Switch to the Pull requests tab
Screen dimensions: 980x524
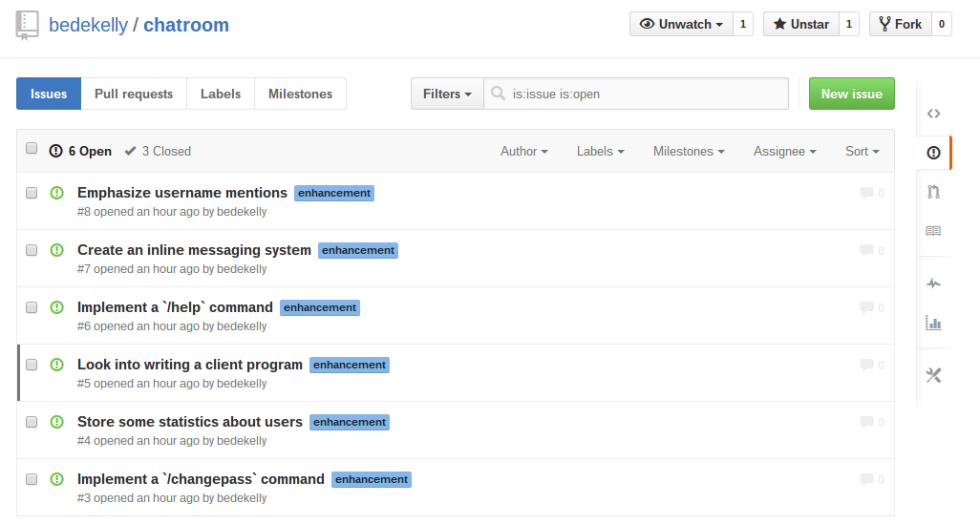point(134,94)
